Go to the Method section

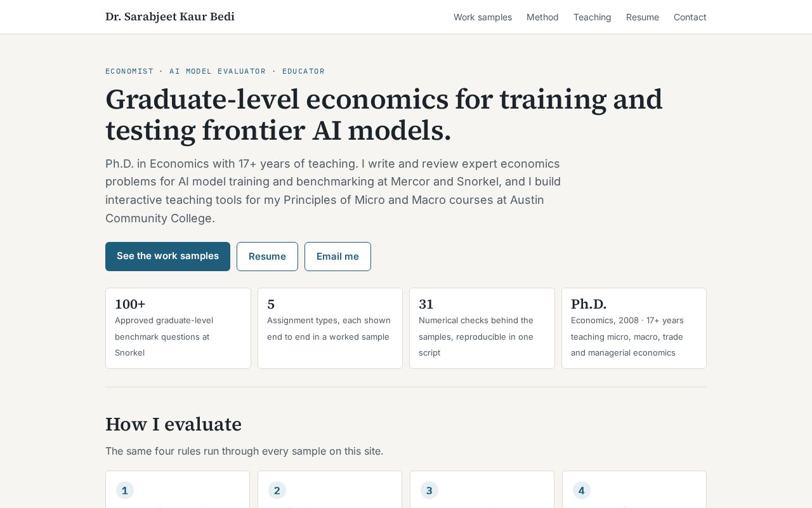coord(542,17)
